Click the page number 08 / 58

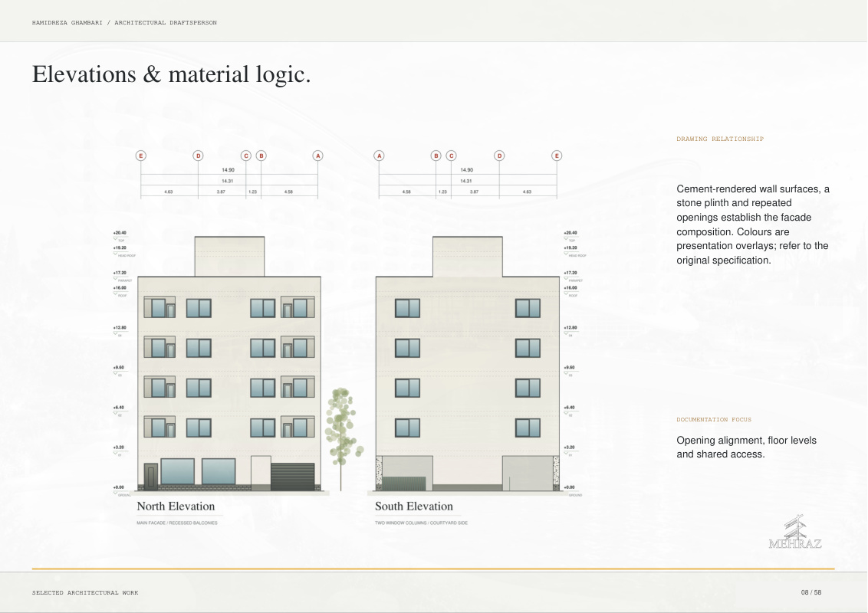pyautogui.click(x=811, y=592)
